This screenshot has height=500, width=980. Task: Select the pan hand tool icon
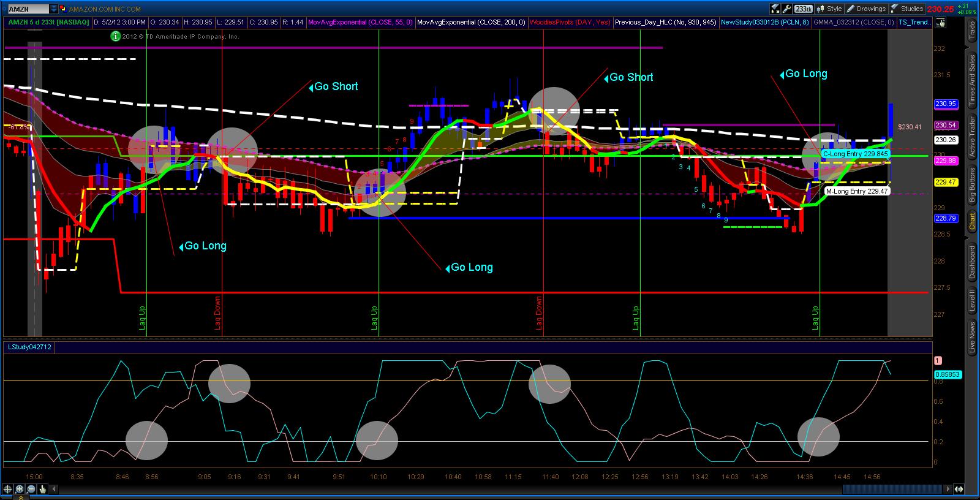43,489
